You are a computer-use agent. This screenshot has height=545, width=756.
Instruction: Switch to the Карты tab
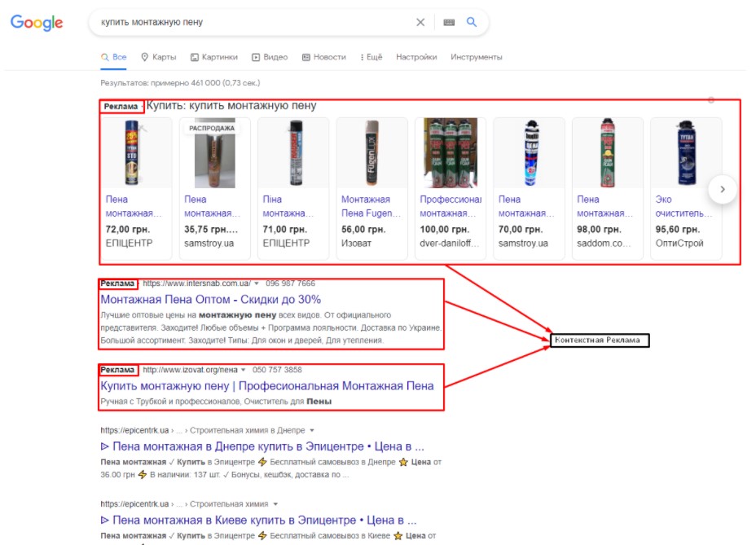point(159,57)
